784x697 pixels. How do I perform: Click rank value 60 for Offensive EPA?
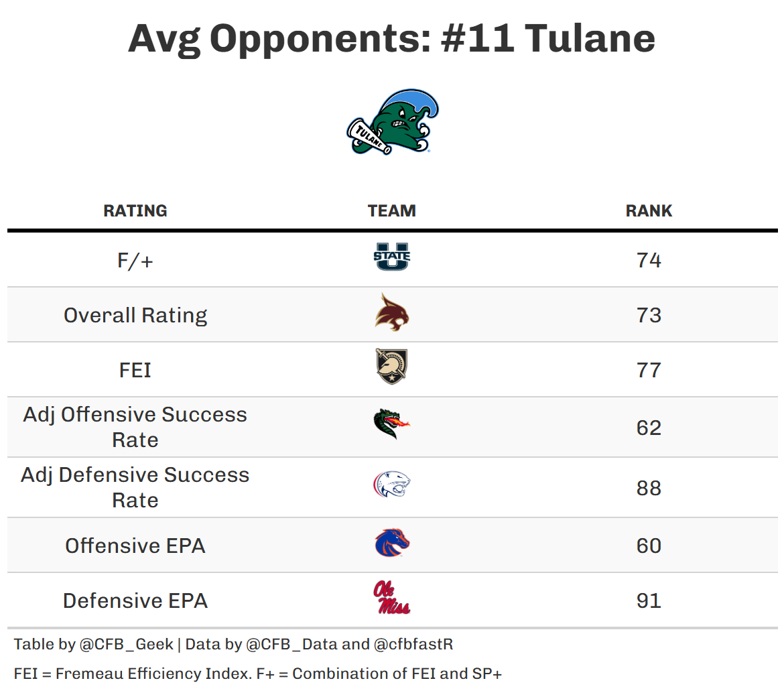(x=649, y=546)
